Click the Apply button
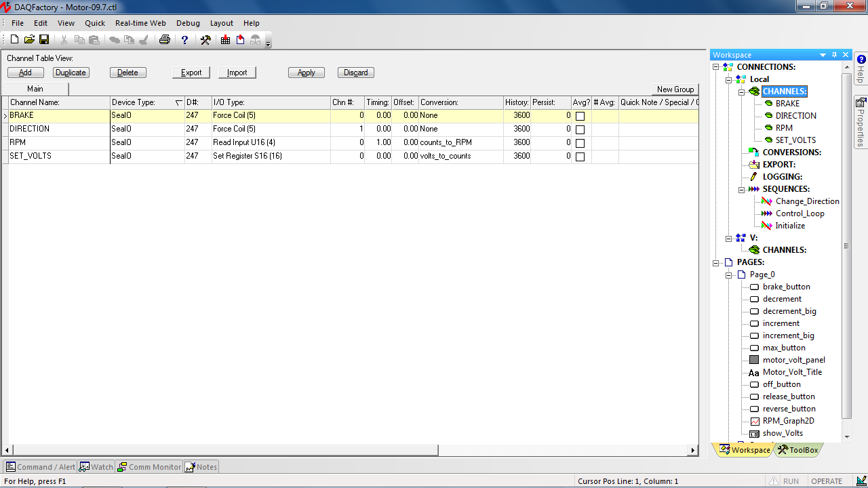The width and height of the screenshot is (868, 488). coord(307,73)
